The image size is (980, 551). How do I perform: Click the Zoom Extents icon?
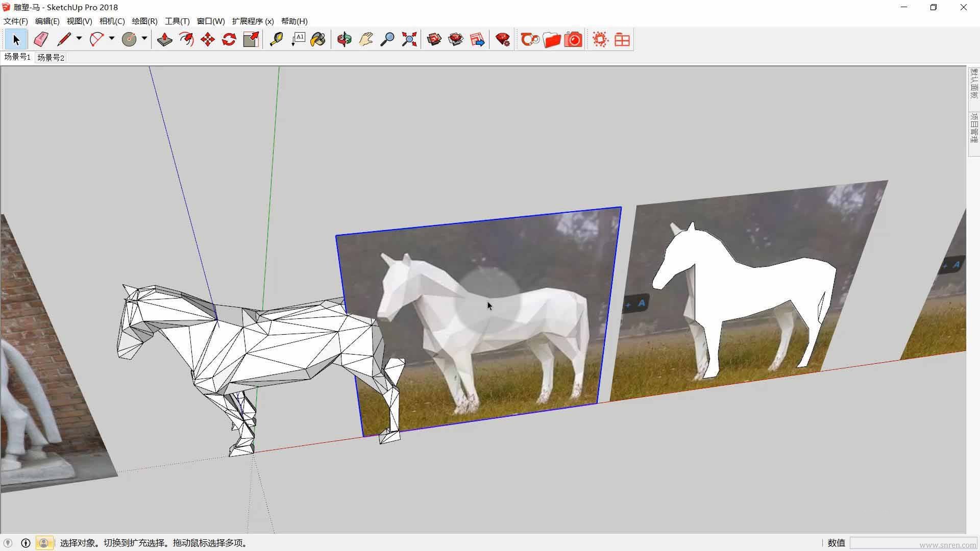[409, 39]
